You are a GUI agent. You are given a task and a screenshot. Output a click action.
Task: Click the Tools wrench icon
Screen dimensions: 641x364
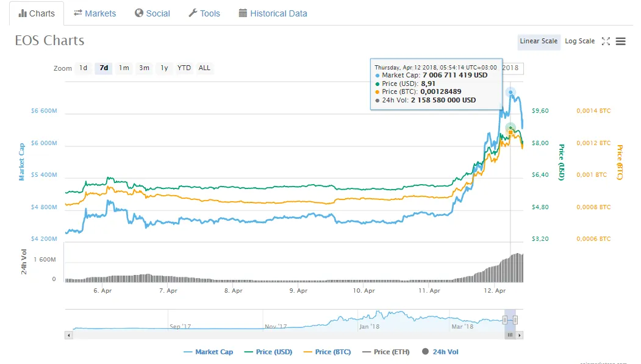tap(193, 13)
